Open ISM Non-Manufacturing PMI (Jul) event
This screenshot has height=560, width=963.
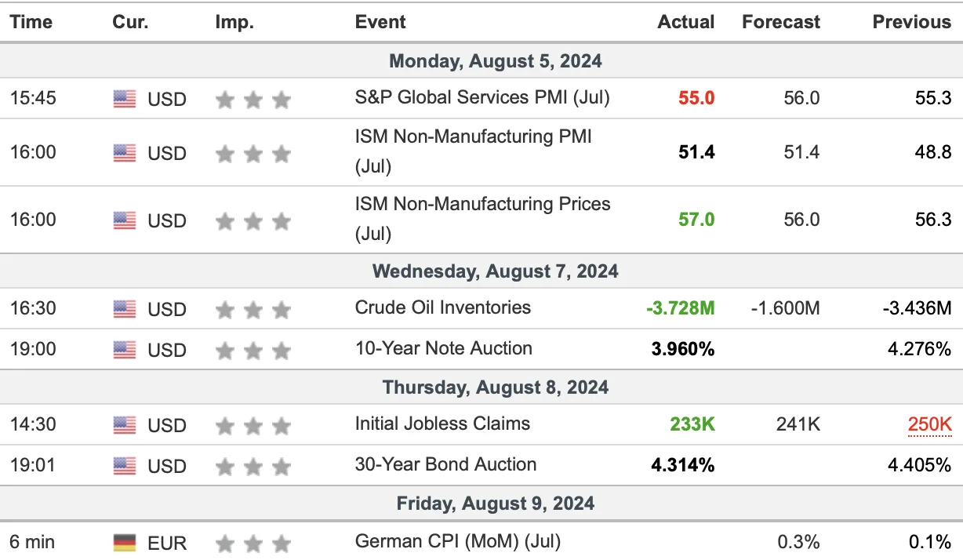pyautogui.click(x=474, y=151)
